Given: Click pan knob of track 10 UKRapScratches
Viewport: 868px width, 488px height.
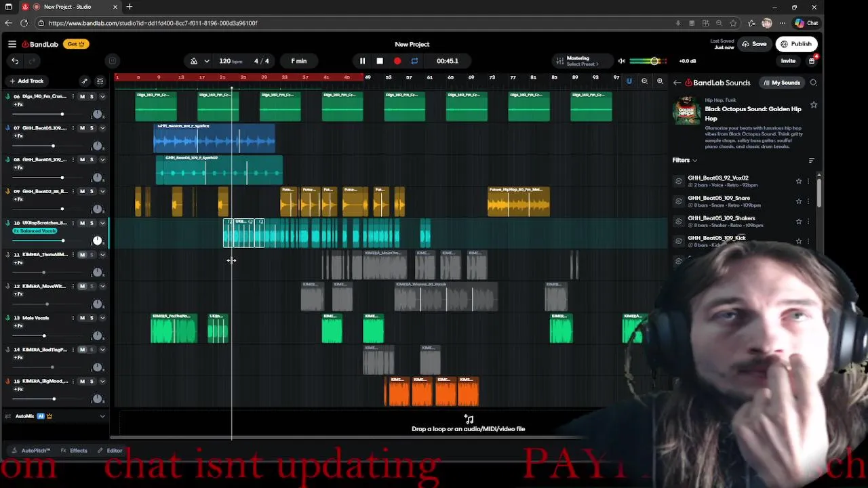Looking at the screenshot, I should point(97,241).
